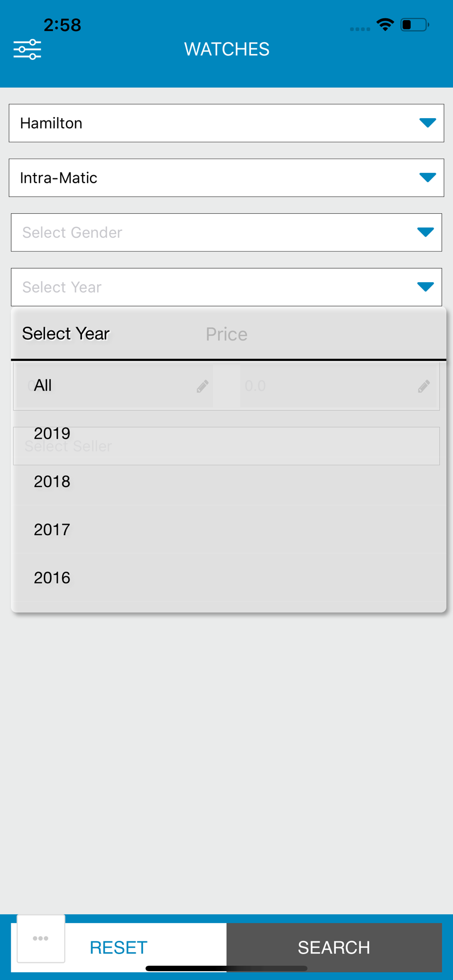The height and width of the screenshot is (980, 453).
Task: Tap the WATCHES page title
Action: pyautogui.click(x=226, y=49)
